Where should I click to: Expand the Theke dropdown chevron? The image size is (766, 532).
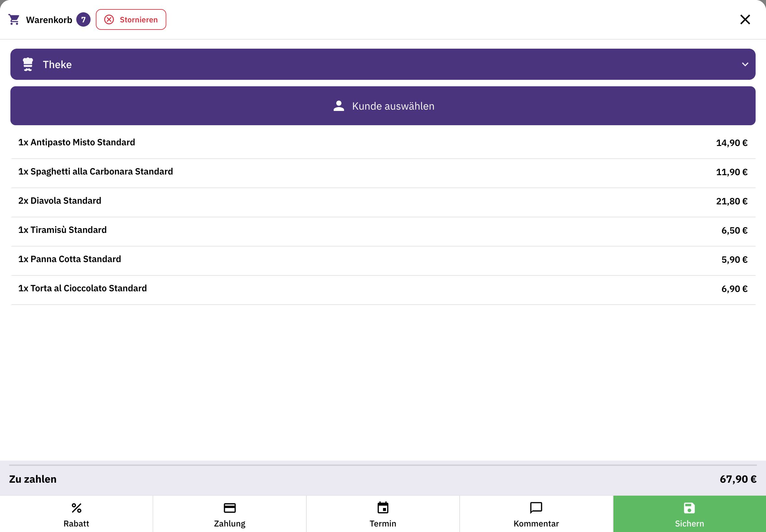point(745,64)
